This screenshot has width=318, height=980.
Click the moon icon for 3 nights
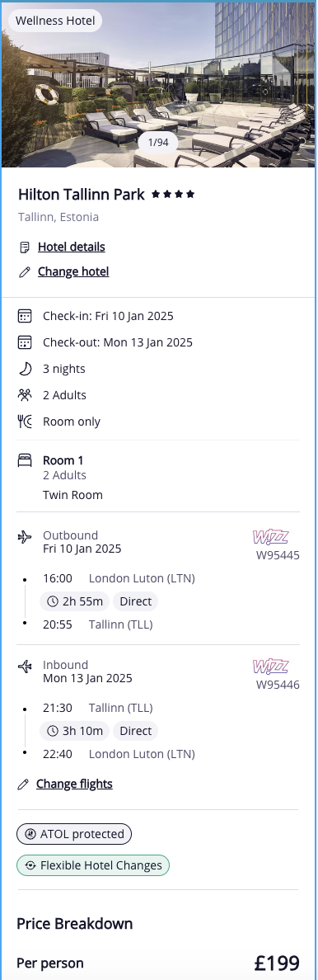click(x=25, y=369)
